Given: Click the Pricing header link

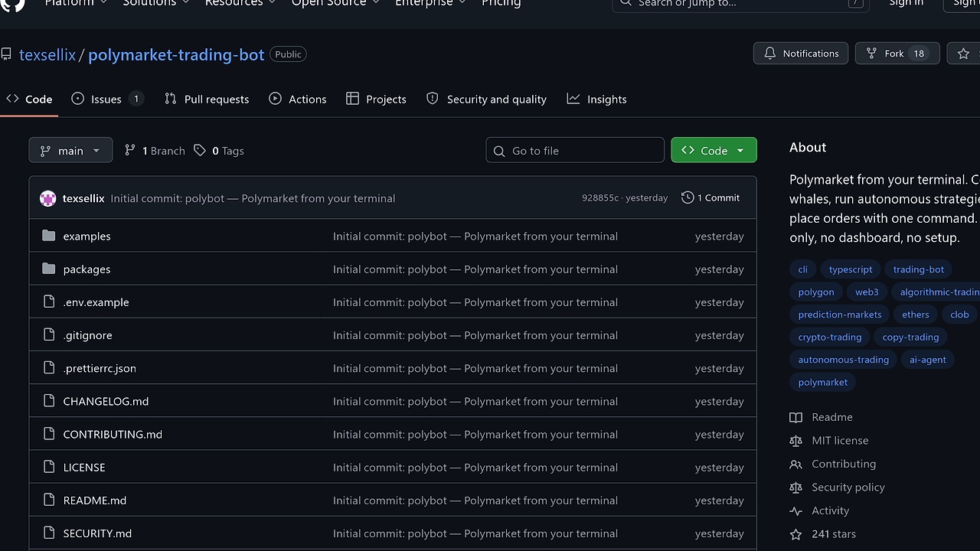Looking at the screenshot, I should coord(501,3).
